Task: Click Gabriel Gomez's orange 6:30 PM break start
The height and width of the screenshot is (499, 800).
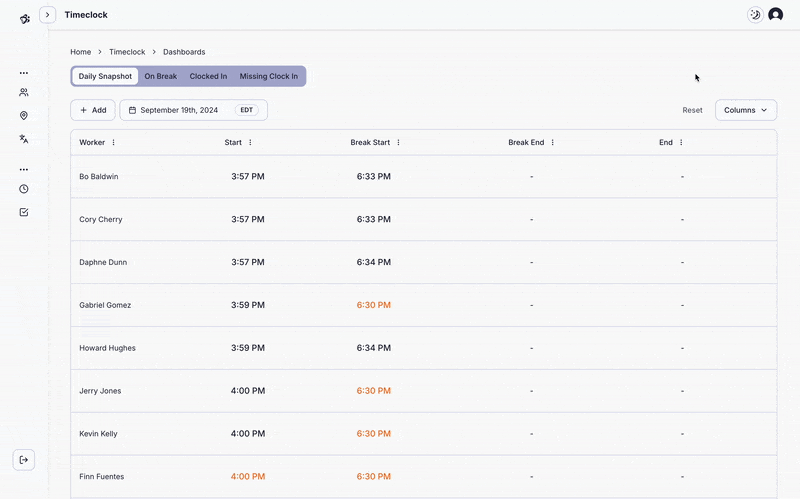Action: coord(373,305)
